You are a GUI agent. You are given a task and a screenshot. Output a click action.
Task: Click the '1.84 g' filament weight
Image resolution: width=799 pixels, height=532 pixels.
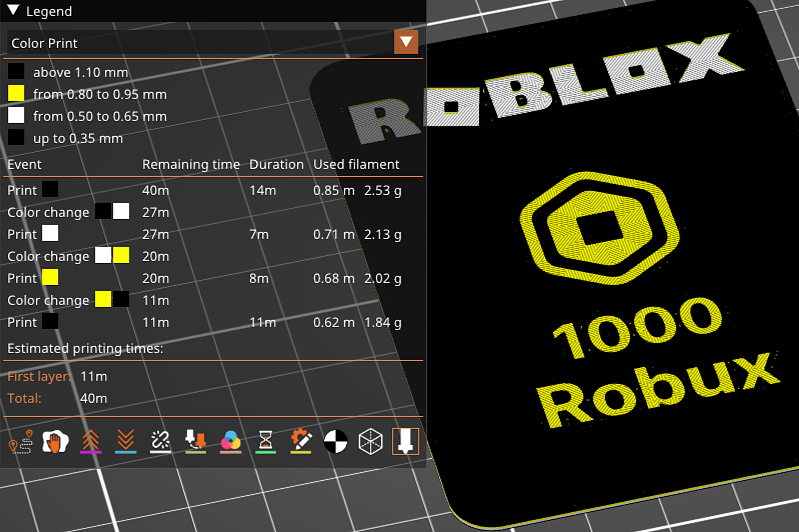tap(383, 323)
